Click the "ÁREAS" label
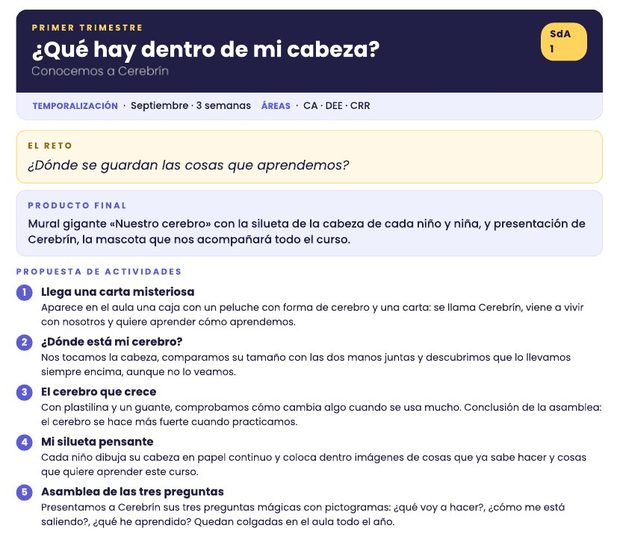Screen dimensions: 620x534 click(276, 106)
